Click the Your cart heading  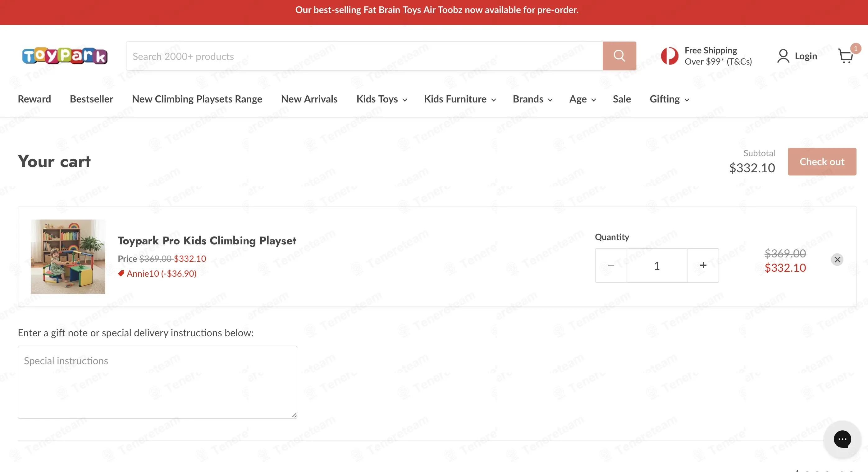point(54,161)
